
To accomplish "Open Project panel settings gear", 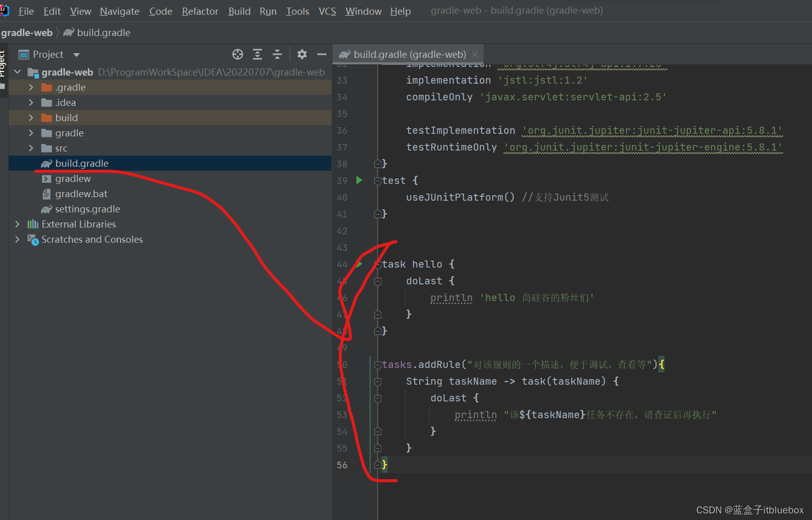I will click(x=302, y=54).
